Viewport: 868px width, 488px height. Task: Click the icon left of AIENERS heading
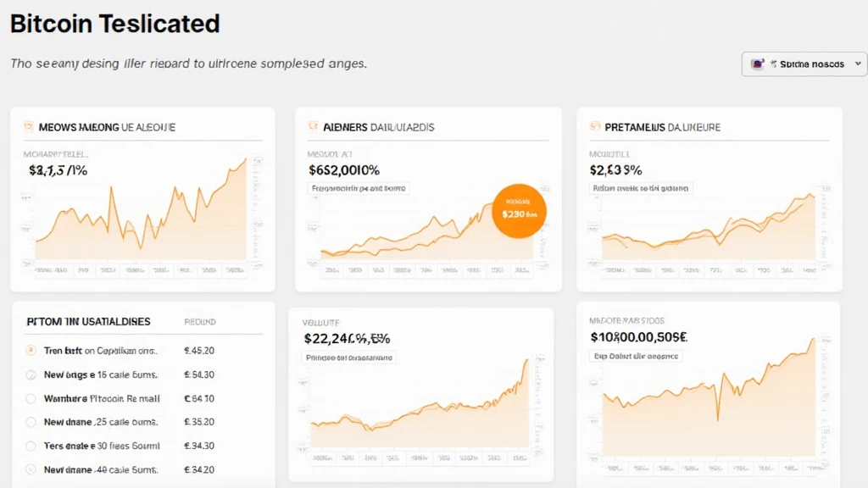pyautogui.click(x=313, y=127)
